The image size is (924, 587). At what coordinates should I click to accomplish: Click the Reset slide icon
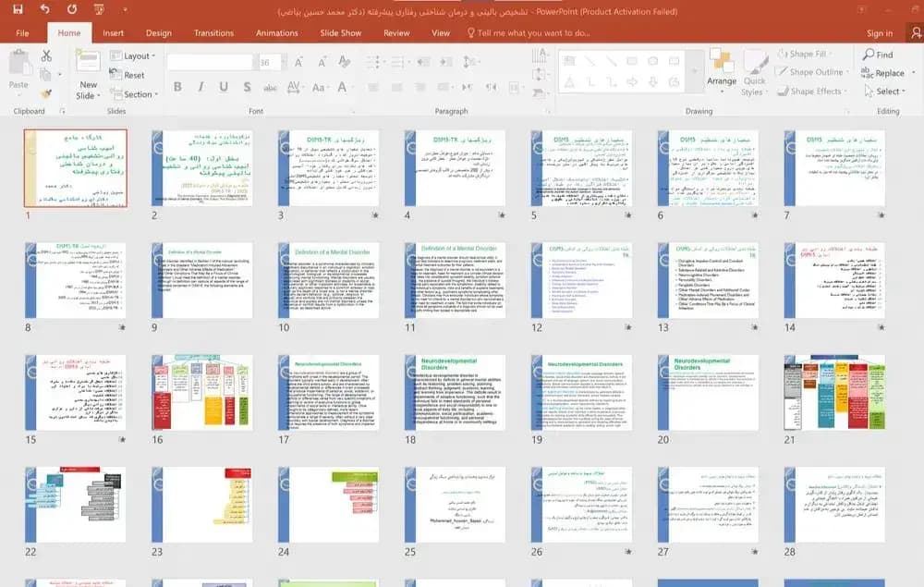click(x=115, y=74)
